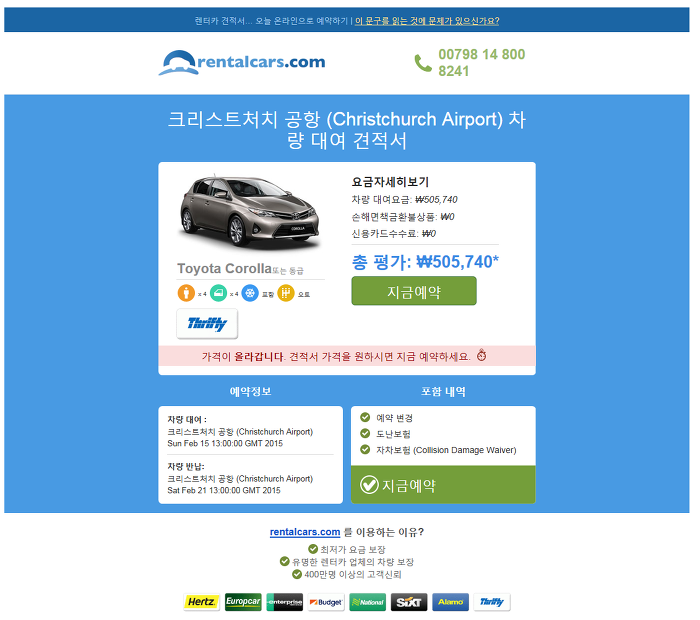Click the Enterprise logo
Image resolution: width=700 pixels, height=620 pixels.
(x=284, y=602)
